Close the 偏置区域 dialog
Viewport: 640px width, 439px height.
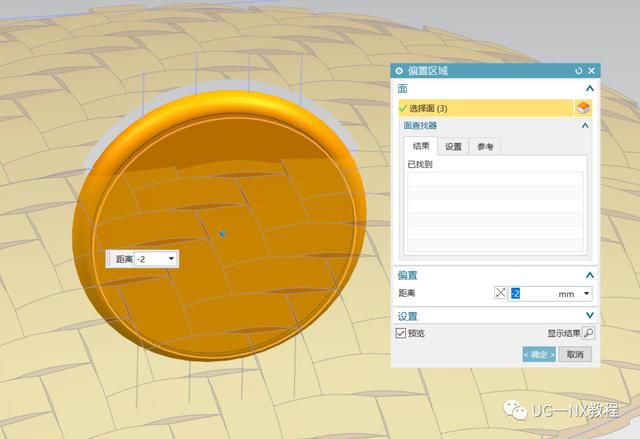(591, 71)
